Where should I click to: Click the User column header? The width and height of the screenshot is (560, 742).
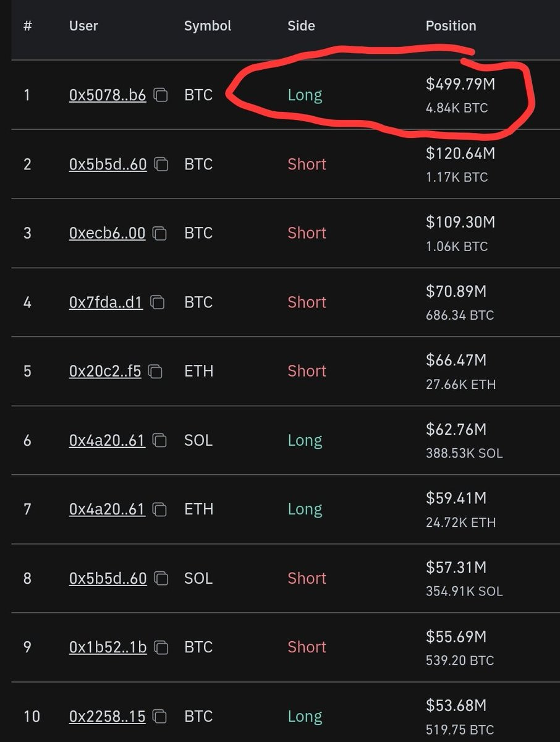coord(83,26)
